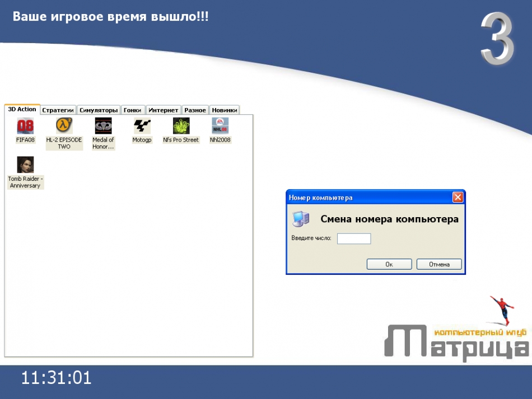
Task: Click the large computer number 3
Action: coord(497,38)
